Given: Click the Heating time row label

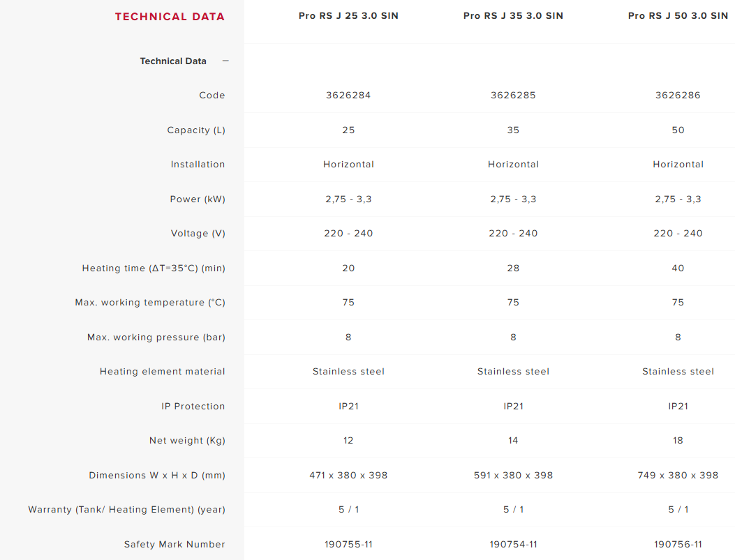Looking at the screenshot, I should point(154,268).
